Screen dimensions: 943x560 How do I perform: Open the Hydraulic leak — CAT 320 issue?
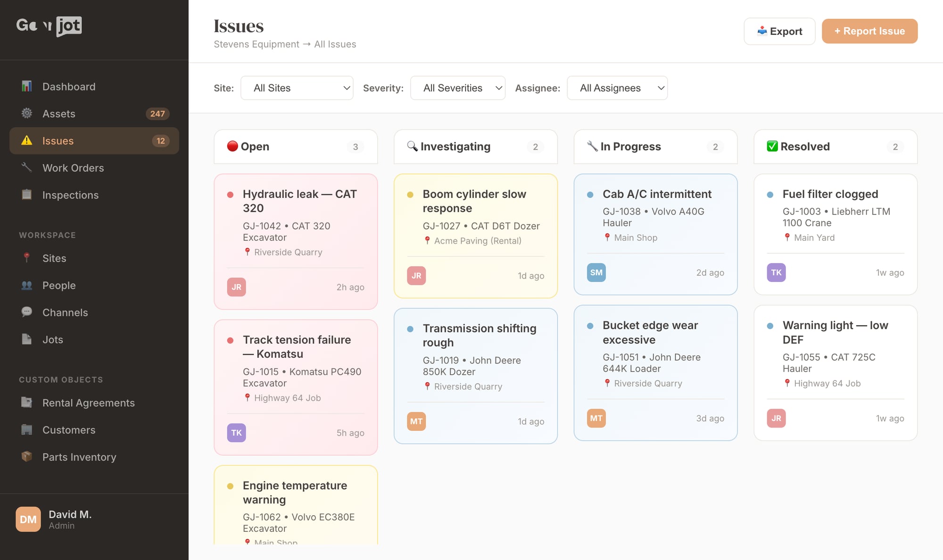[x=299, y=201]
